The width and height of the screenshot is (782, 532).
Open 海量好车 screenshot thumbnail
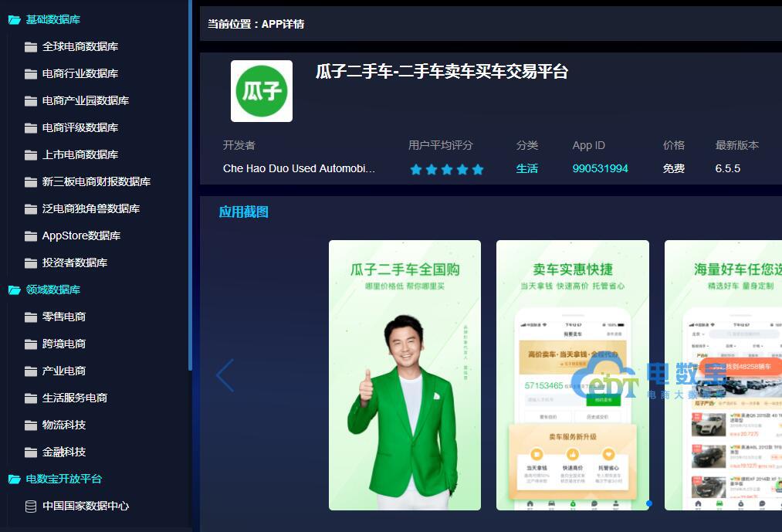click(723, 375)
